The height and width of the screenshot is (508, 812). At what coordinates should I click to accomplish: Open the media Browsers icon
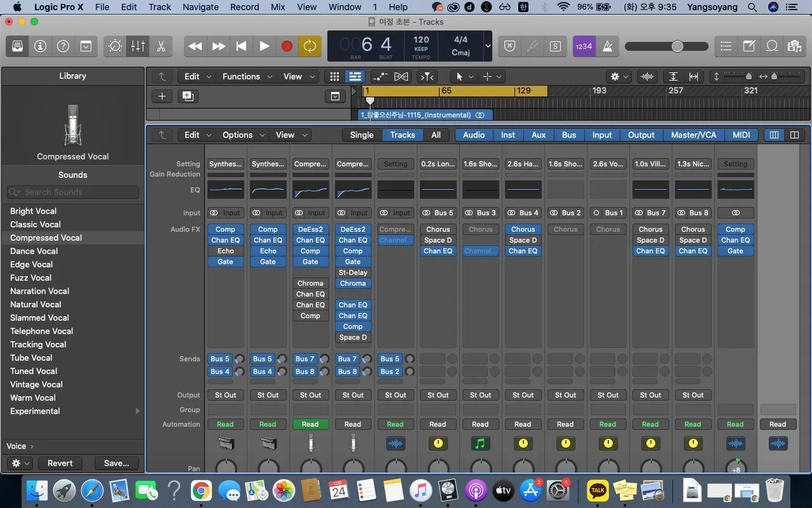(794, 46)
